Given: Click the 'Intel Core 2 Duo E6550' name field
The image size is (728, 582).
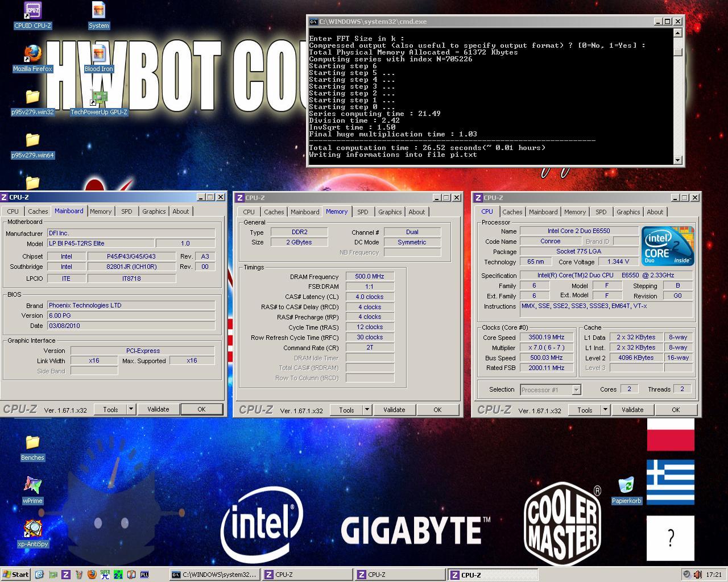Looking at the screenshot, I should click(x=579, y=231).
